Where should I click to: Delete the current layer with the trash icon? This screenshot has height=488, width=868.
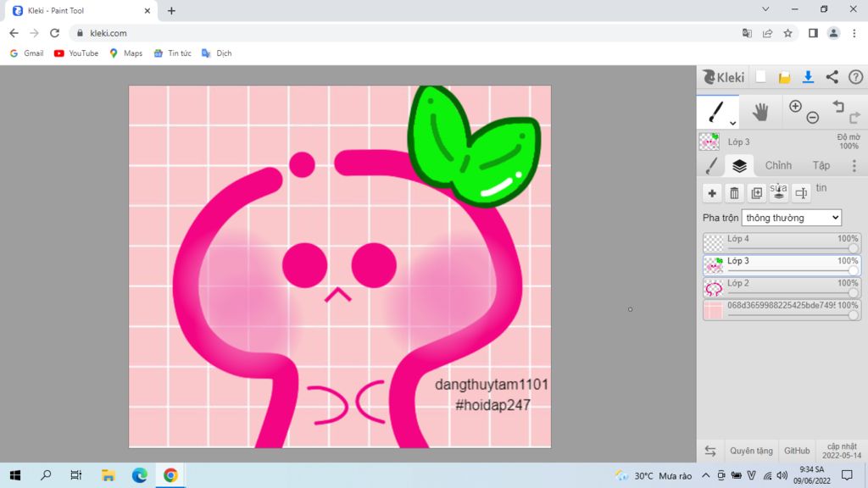(x=734, y=193)
